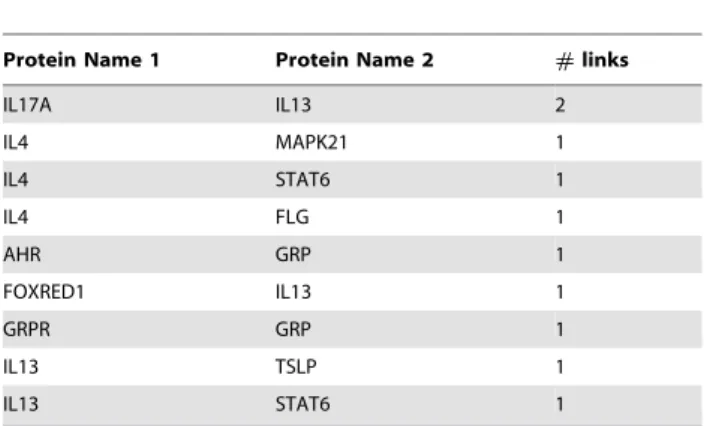The height and width of the screenshot is (426, 704).
Task: Select IL13 in the TSLP row
Action: coord(21,367)
